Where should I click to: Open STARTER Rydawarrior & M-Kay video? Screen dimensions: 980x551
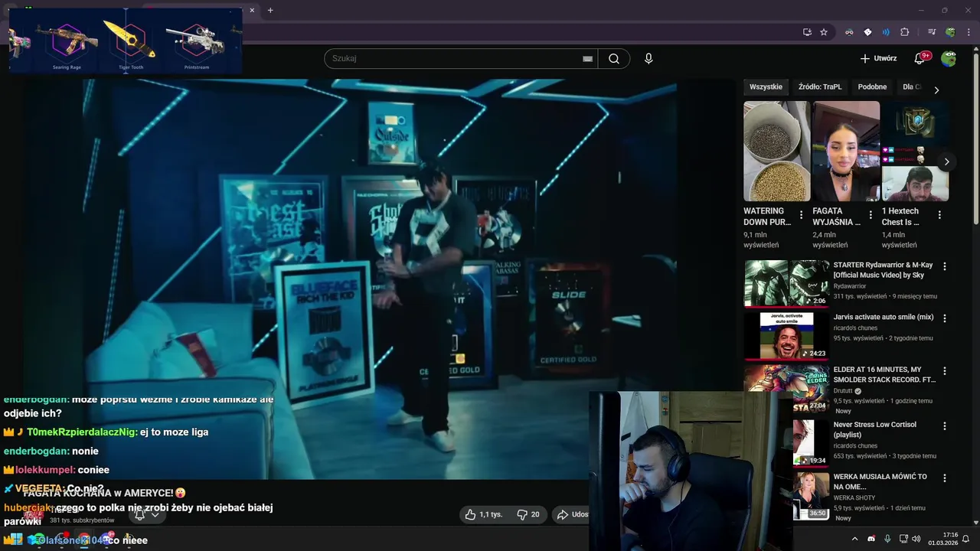pos(883,270)
